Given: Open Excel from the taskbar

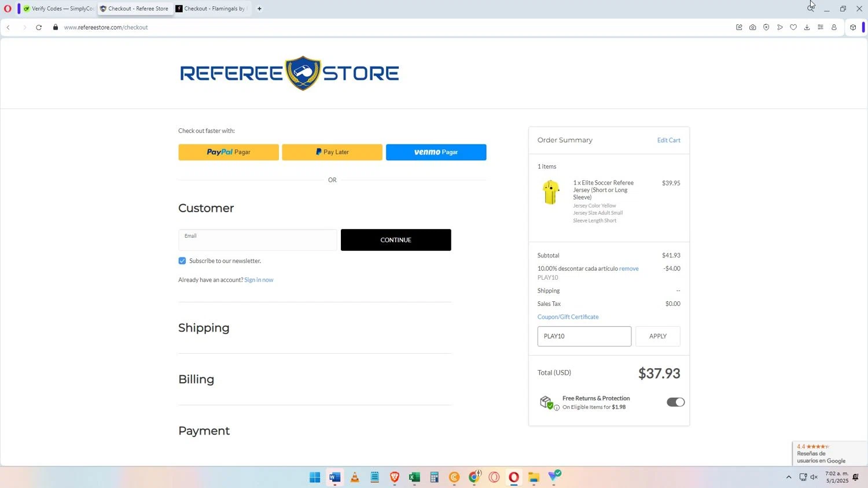Looking at the screenshot, I should click(414, 477).
